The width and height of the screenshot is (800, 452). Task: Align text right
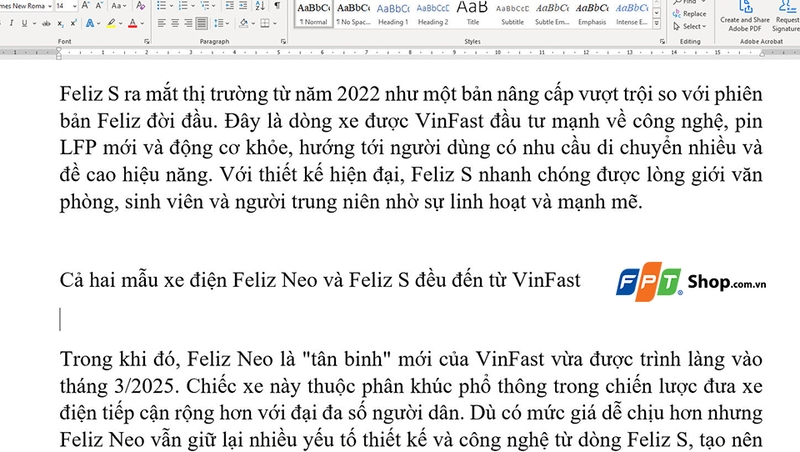click(x=188, y=23)
